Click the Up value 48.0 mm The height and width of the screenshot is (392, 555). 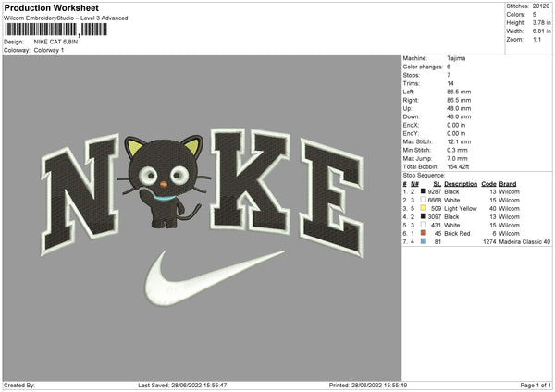(459, 108)
